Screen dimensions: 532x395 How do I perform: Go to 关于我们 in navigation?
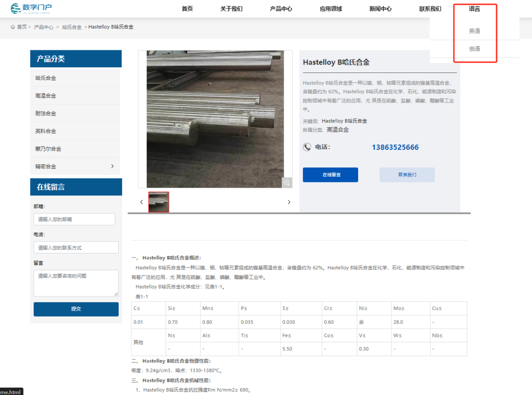point(231,9)
